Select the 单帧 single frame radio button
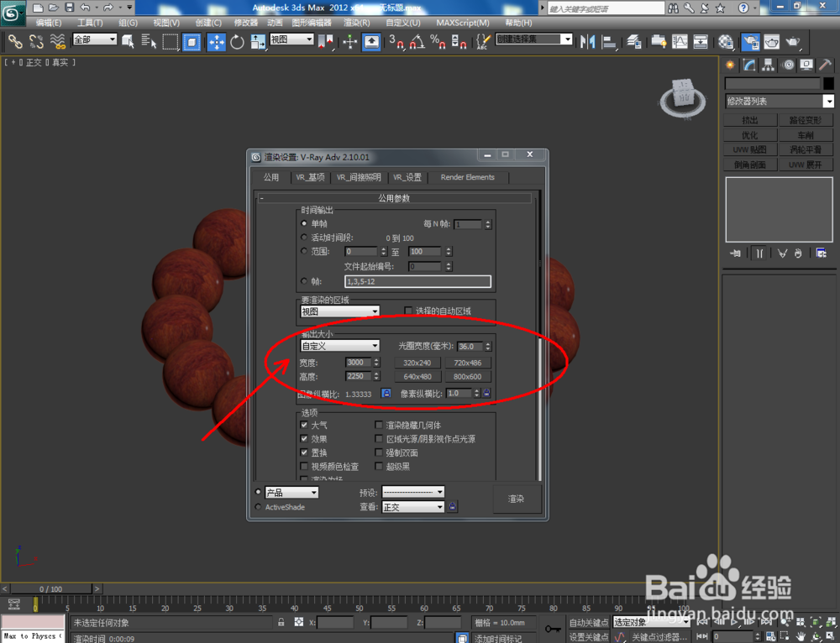Image resolution: width=840 pixels, height=643 pixels. pos(304,223)
